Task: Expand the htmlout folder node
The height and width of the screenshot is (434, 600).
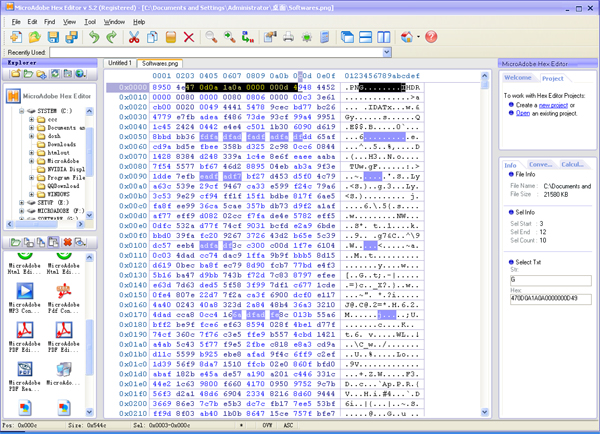Action: pyautogui.click(x=32, y=153)
